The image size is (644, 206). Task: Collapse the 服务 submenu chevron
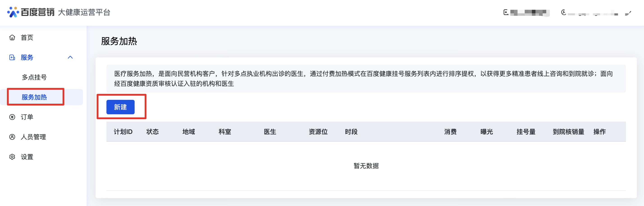pos(70,57)
